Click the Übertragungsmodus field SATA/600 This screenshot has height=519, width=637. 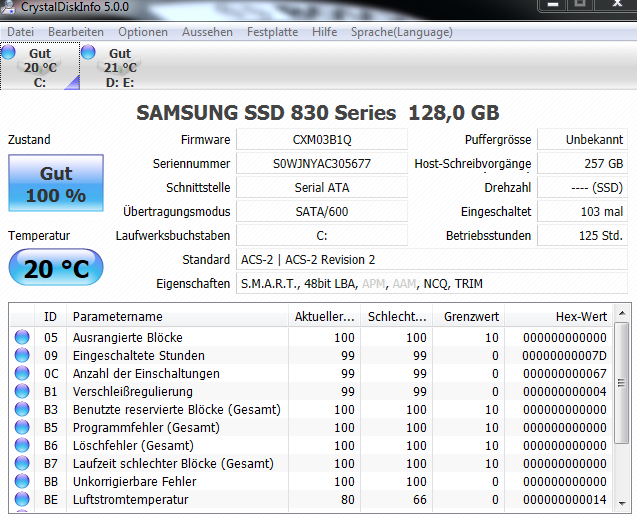322,211
